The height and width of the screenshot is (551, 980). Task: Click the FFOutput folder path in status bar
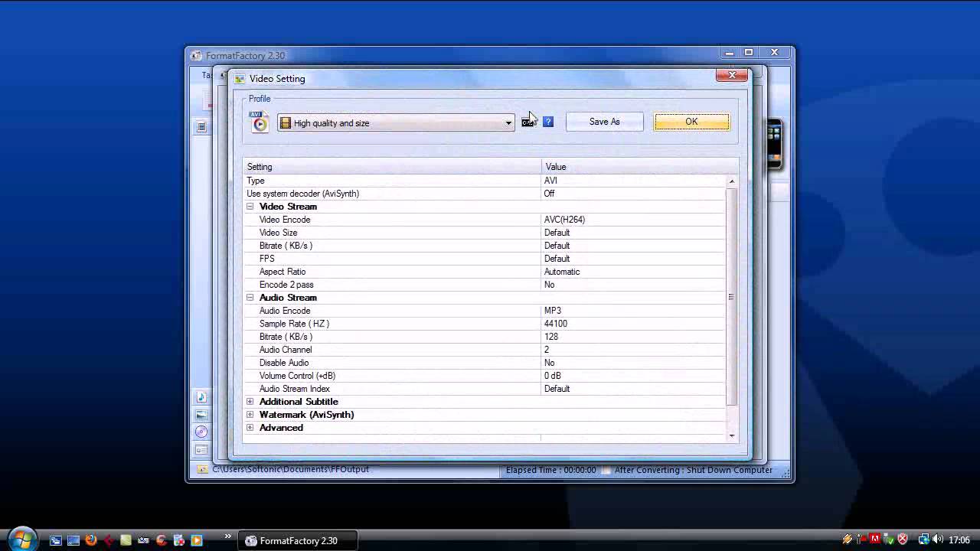tap(290, 470)
